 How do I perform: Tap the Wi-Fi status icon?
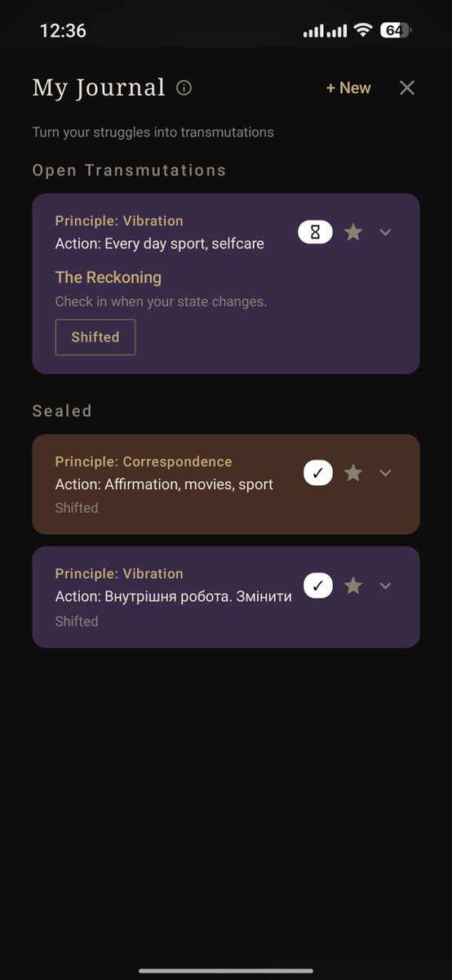click(362, 30)
